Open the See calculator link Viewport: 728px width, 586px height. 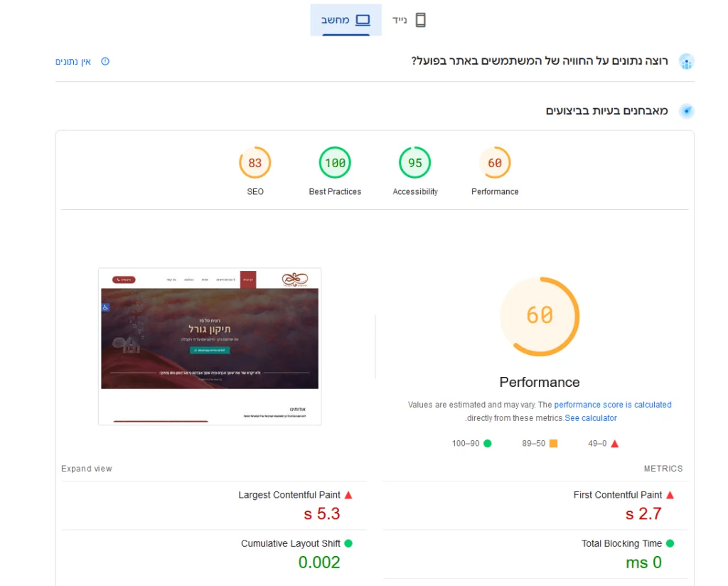[591, 418]
